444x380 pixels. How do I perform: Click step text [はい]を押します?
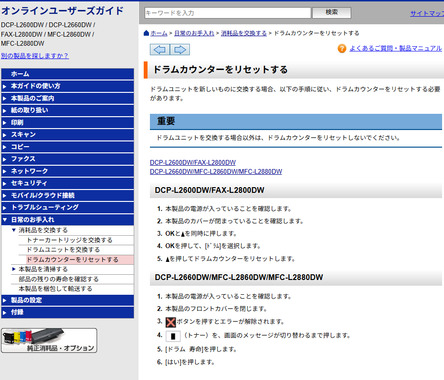click(190, 362)
